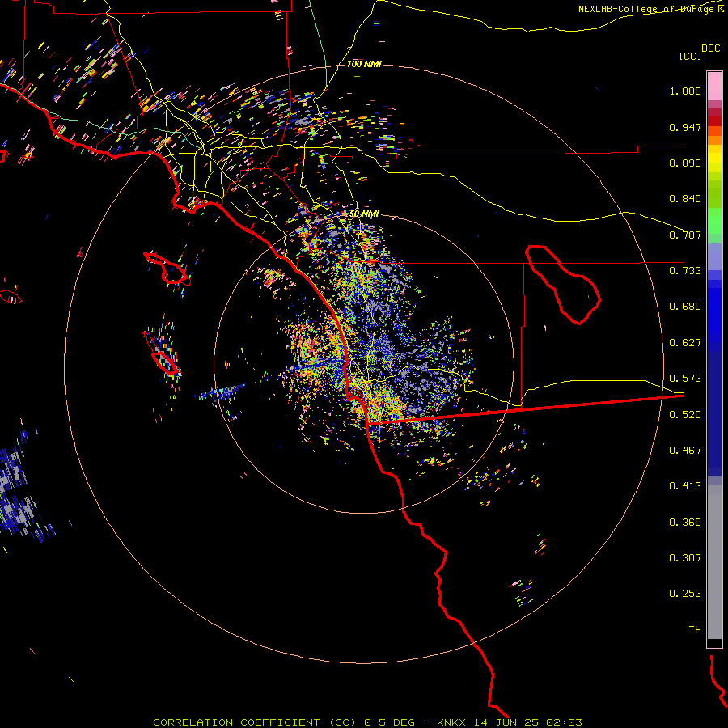Screen dimensions: 728x728
Task: Click the gray low-value band of color scale
Action: (x=714, y=562)
